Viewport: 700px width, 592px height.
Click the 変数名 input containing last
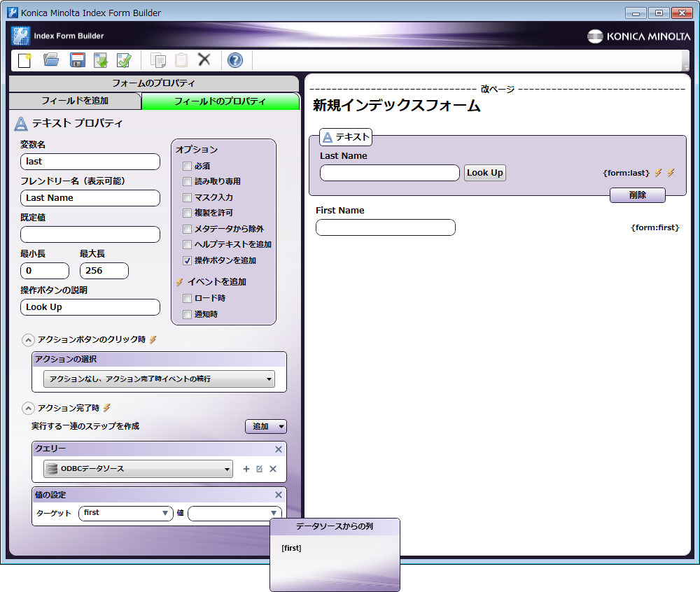(x=90, y=162)
